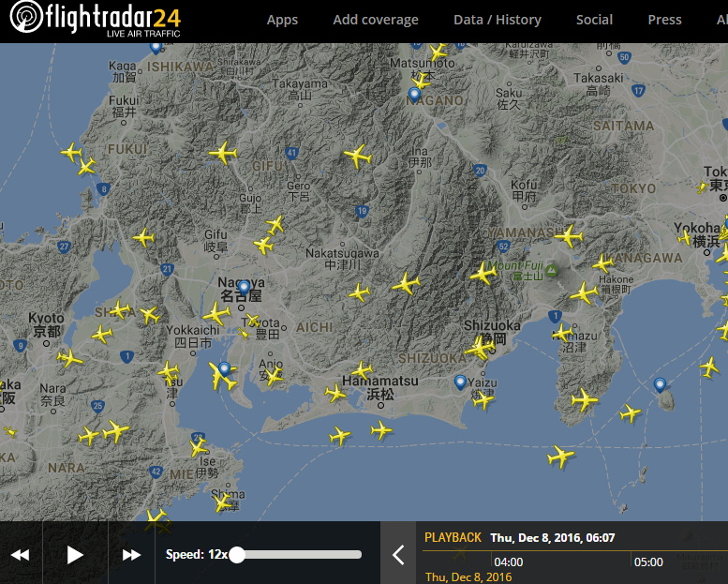
Task: Click the fast-forward playback button
Action: (x=131, y=555)
